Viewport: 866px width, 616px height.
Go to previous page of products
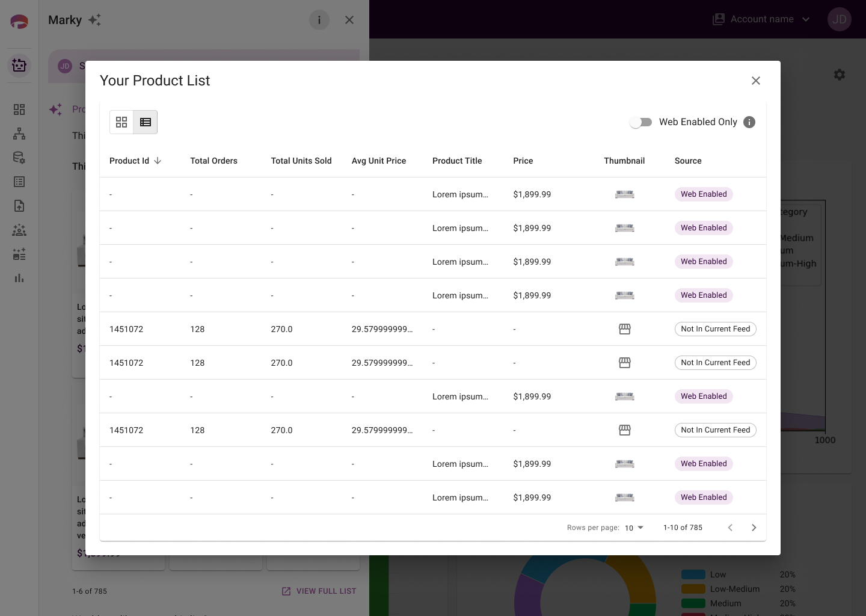click(x=730, y=528)
